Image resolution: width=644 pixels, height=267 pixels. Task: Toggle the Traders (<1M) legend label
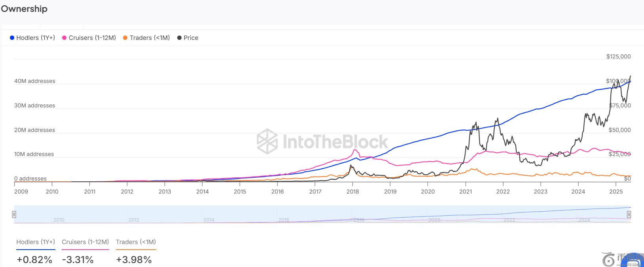pyautogui.click(x=150, y=38)
